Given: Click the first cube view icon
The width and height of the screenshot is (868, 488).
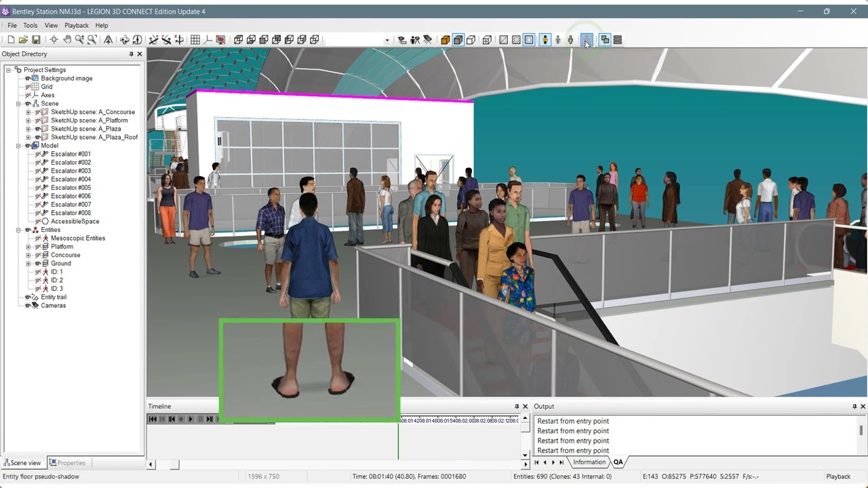Looking at the screenshot, I should click(239, 40).
